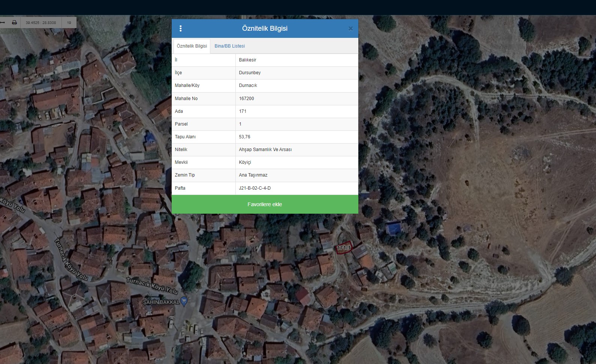Click the Mahalle/Köy row label
Viewport: 596px width, 364px height.
click(187, 85)
